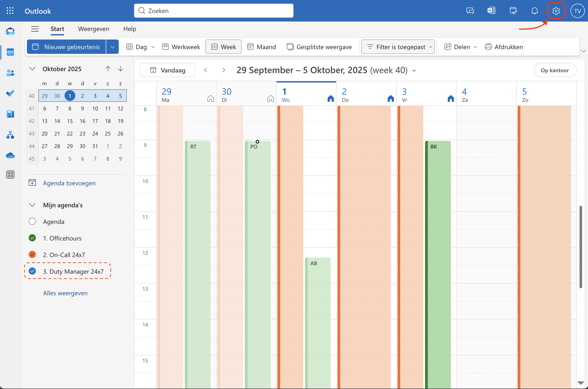Expand the Nieuwe gebeurtenis dropdown arrow
This screenshot has height=389, width=588.
[112, 47]
